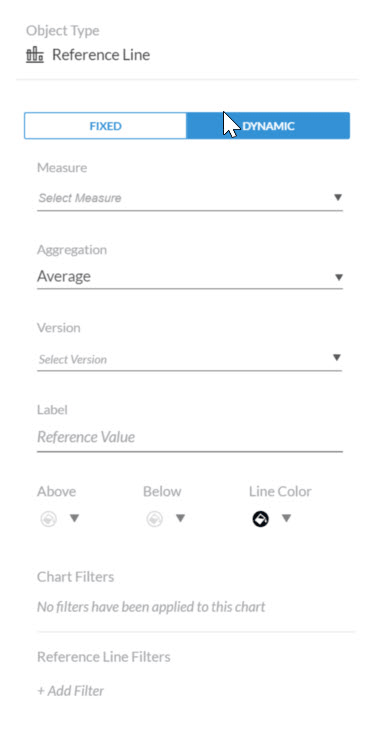Open the Select Version dropdown field
Image resolution: width=376 pixels, height=732 pixels.
190,359
